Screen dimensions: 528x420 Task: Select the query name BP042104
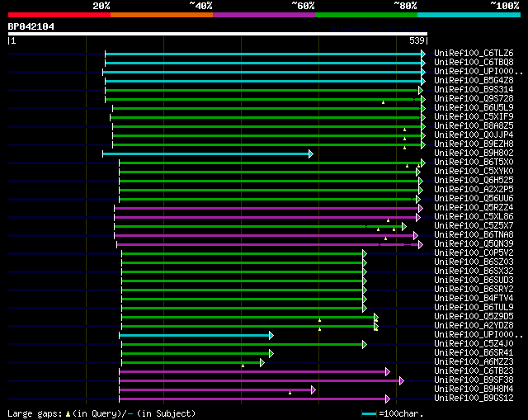coord(31,26)
